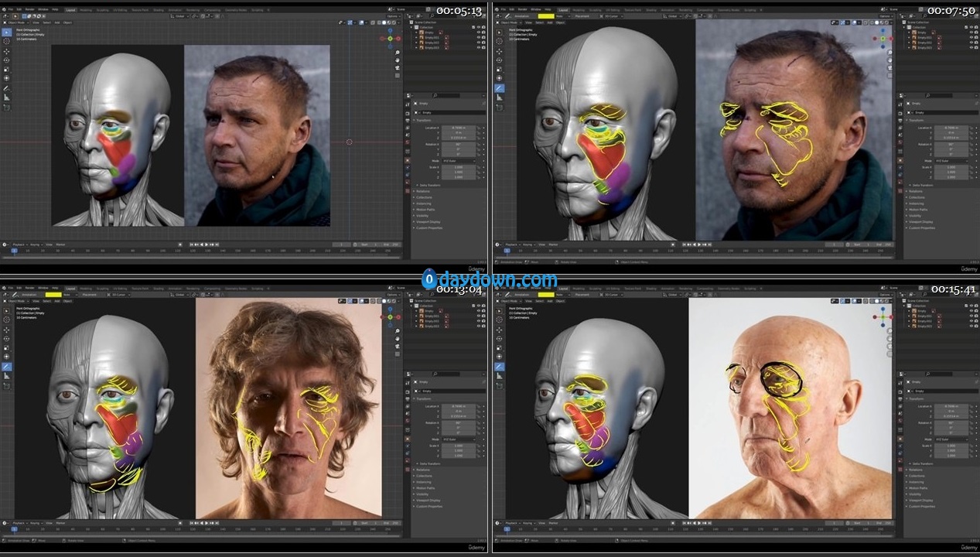This screenshot has width=980, height=557.
Task: Select the Move tool in top-left screenshot
Action: point(7,51)
